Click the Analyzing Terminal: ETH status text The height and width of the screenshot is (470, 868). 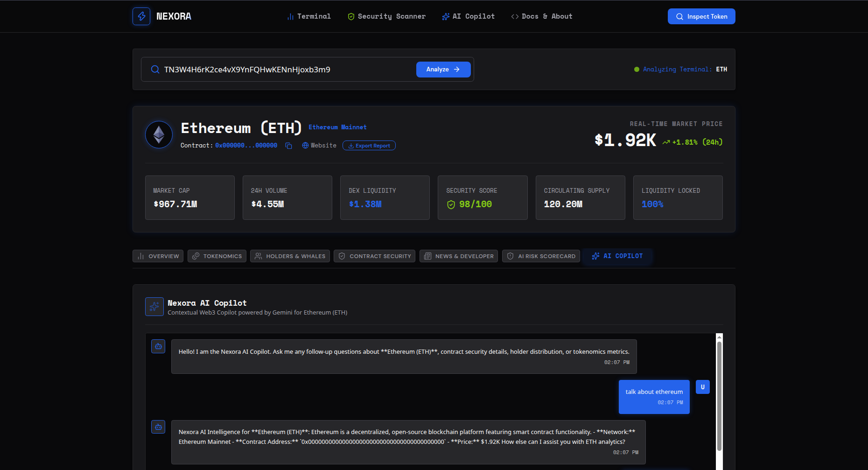coord(685,70)
